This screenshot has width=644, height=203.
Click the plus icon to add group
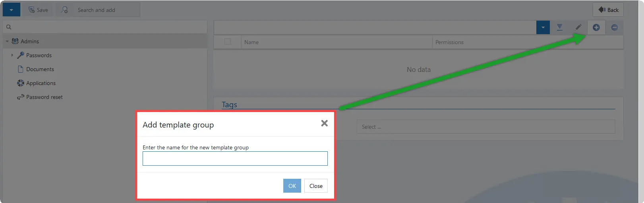point(596,27)
